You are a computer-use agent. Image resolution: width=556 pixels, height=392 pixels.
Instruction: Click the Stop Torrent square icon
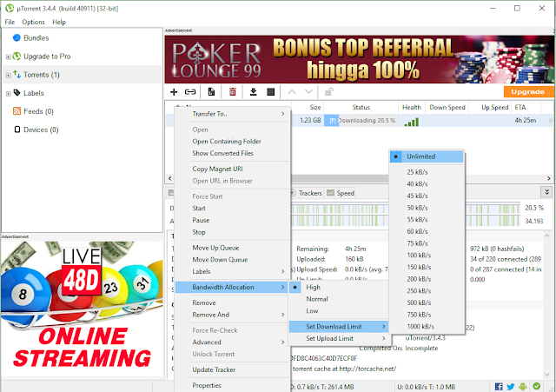pos(270,92)
